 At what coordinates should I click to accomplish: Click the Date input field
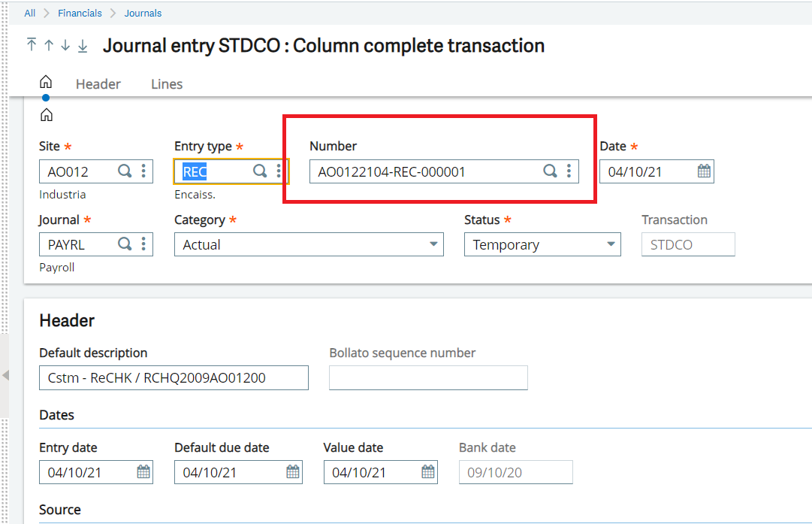click(657, 171)
